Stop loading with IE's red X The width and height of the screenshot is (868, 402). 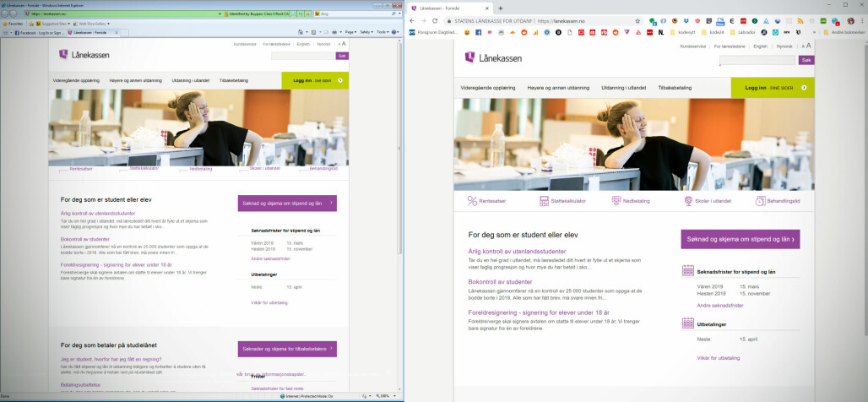coord(308,14)
